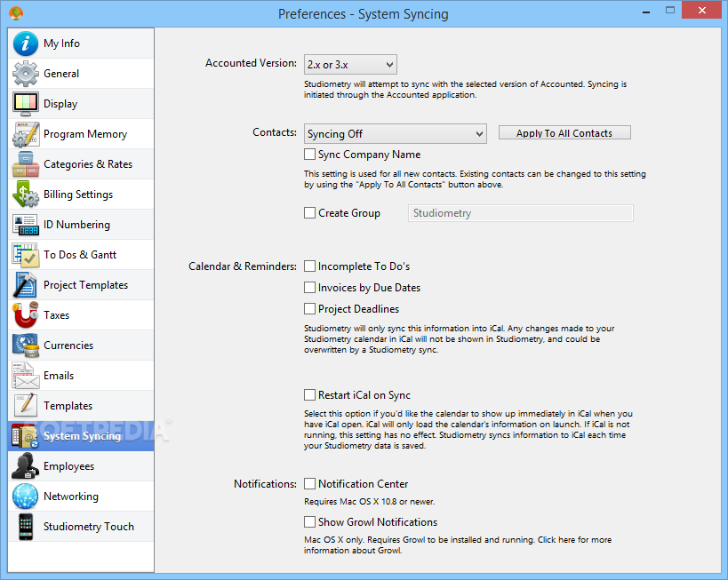
Task: Click the System Syncing sidebar label
Action: point(82,436)
